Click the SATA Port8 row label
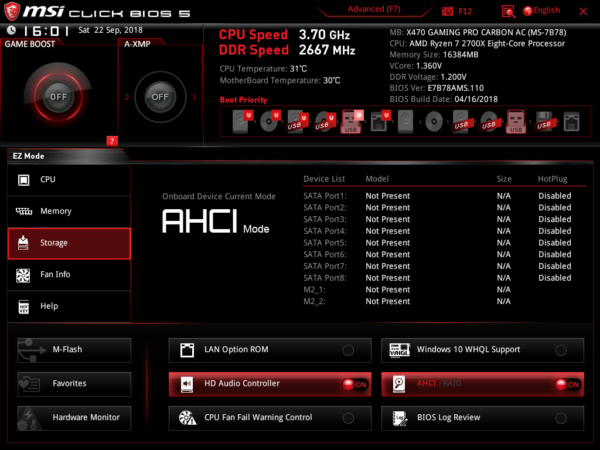600x450 pixels. 325,278
